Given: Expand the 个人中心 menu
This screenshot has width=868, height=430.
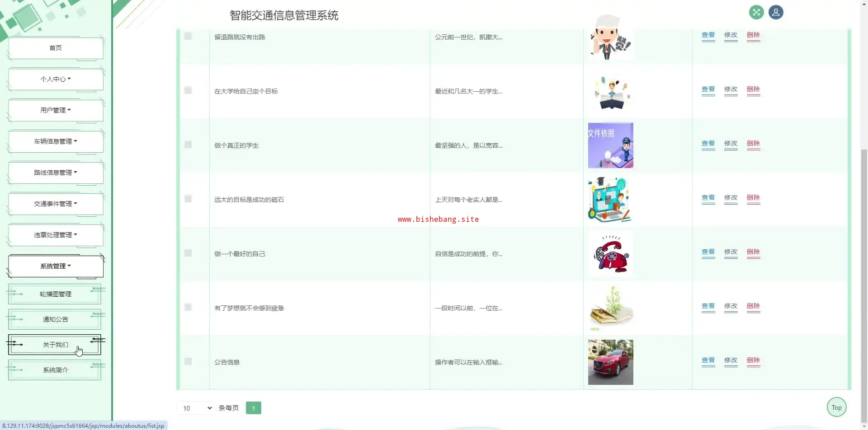Looking at the screenshot, I should point(56,79).
